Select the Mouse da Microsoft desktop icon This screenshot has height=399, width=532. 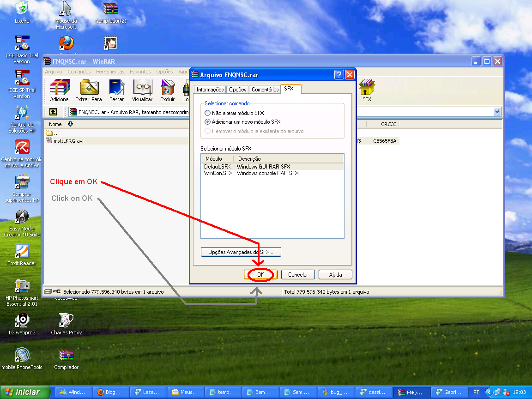66,15
